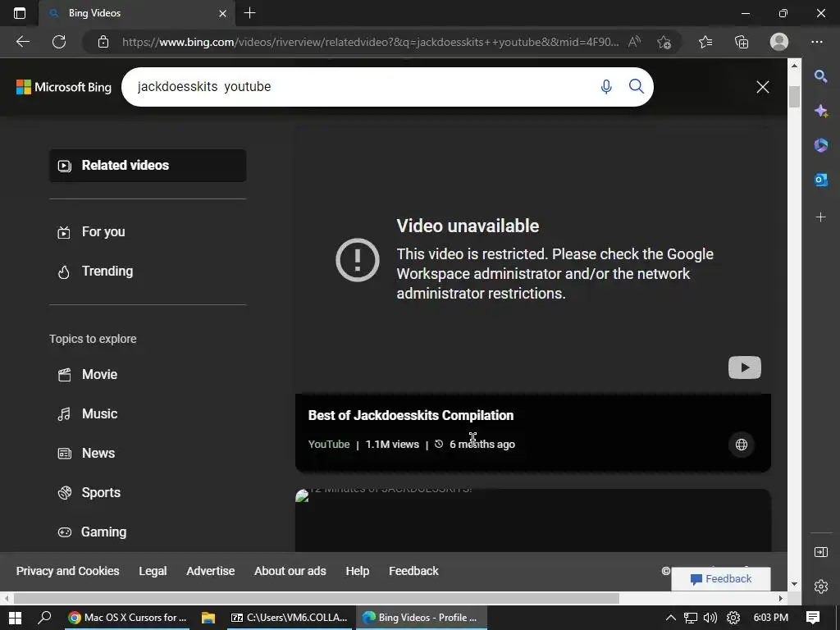Open Edge Settings and more menu
Image resolution: width=840 pixels, height=630 pixels.
pos(816,42)
